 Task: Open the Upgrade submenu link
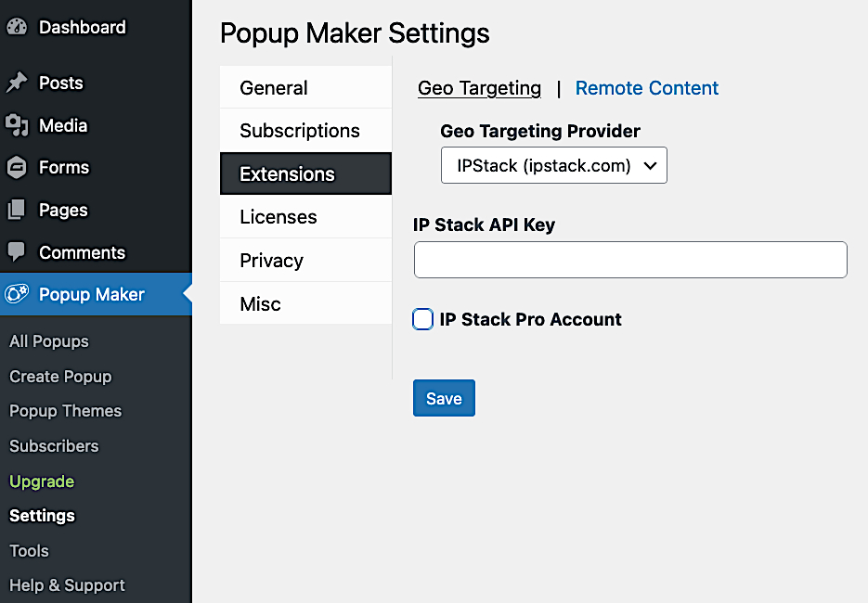42,481
